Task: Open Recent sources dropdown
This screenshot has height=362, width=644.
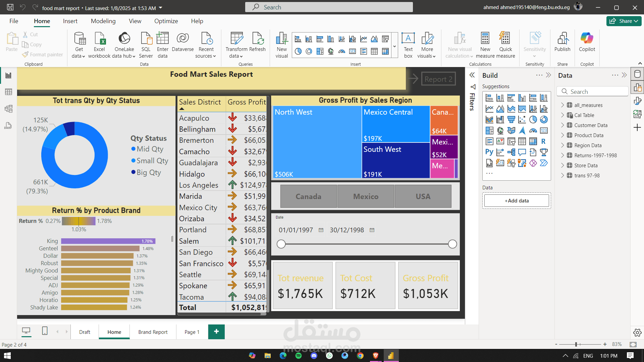Action: (x=206, y=45)
